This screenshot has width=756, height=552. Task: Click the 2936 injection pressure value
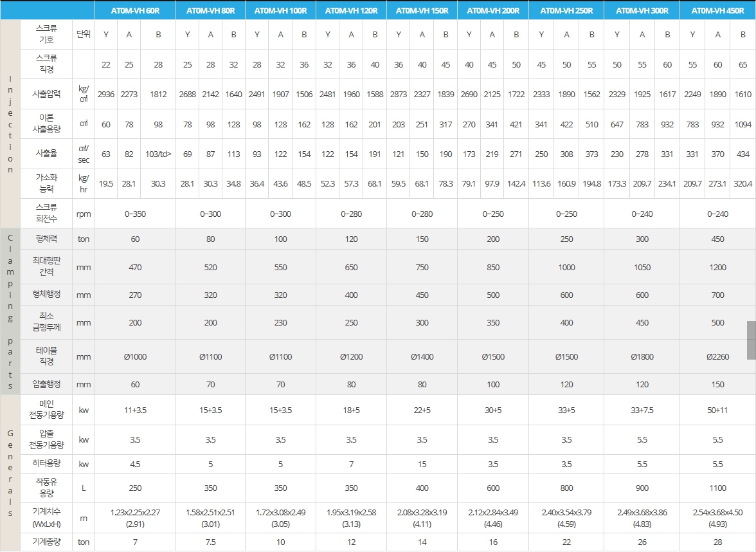tap(106, 94)
